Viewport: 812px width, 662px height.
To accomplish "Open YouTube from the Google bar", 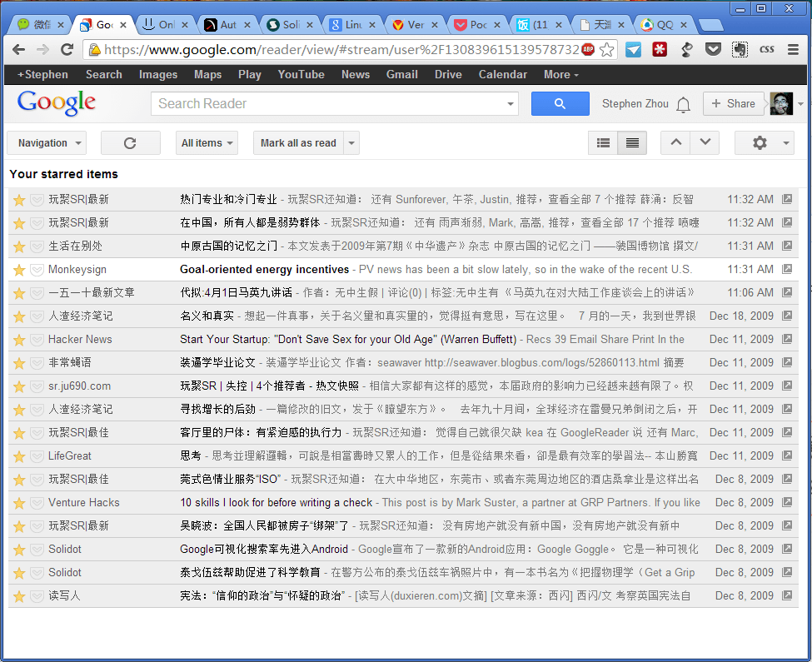I will point(301,75).
